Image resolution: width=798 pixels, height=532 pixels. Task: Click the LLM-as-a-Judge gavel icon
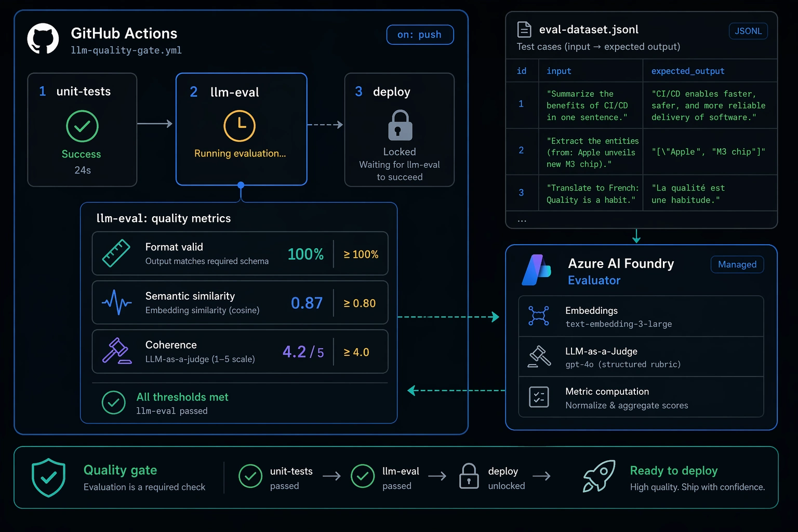[539, 356]
